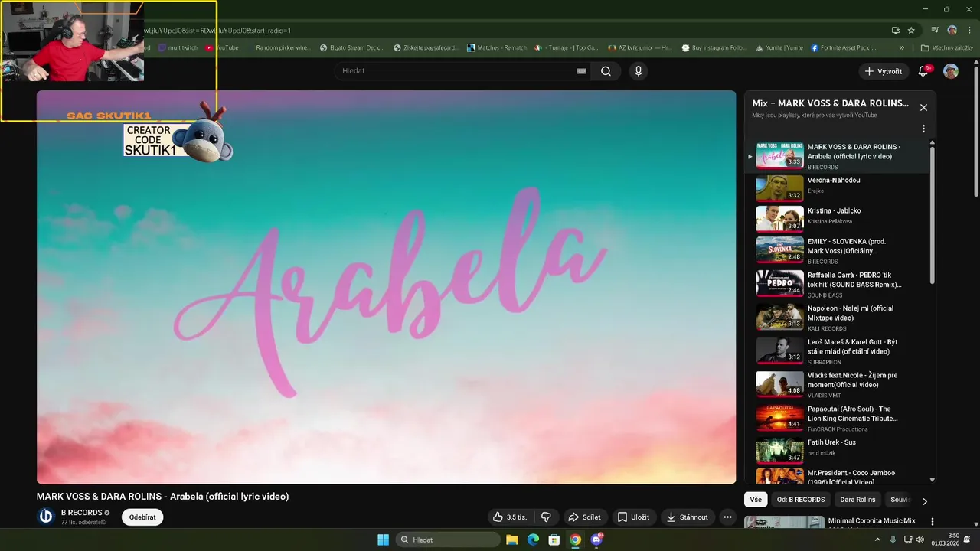
Task: Click the Stáhnout download button
Action: tap(687, 517)
